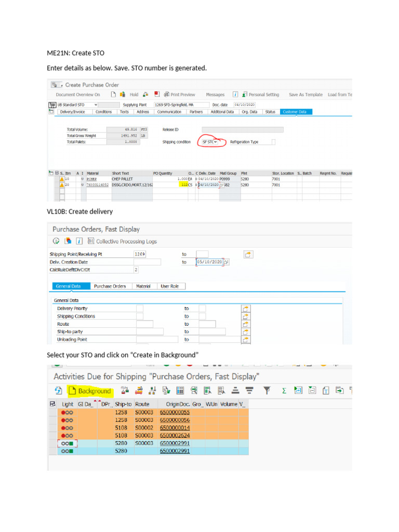The image size is (399, 532).
Task: Toggle Document Overview On
Action: [x=78, y=95]
